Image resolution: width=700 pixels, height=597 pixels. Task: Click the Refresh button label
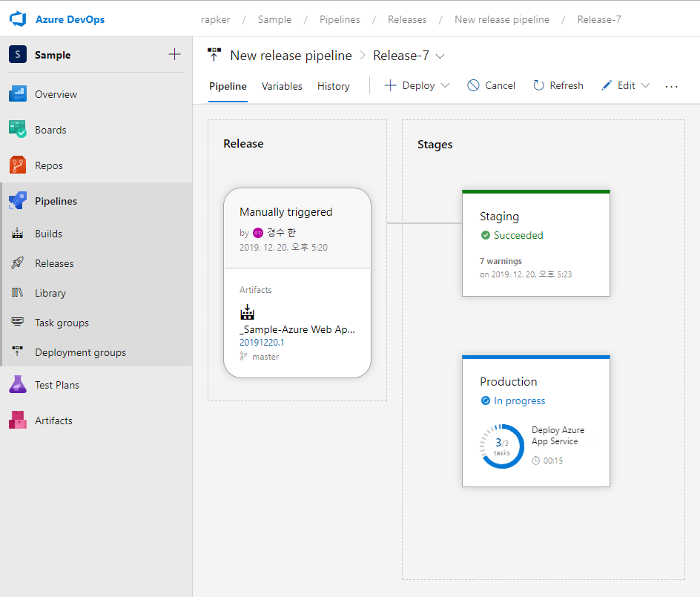click(567, 85)
